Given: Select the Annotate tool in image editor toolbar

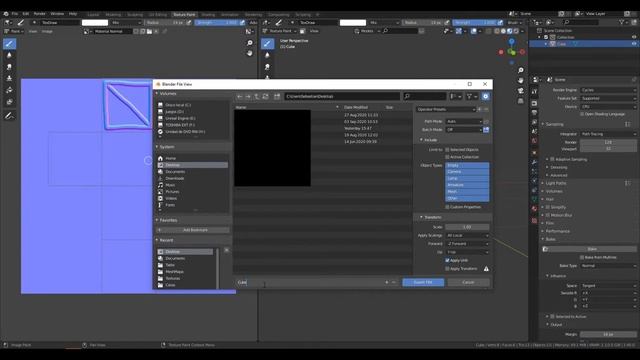Looking at the screenshot, I should pos(9,116).
